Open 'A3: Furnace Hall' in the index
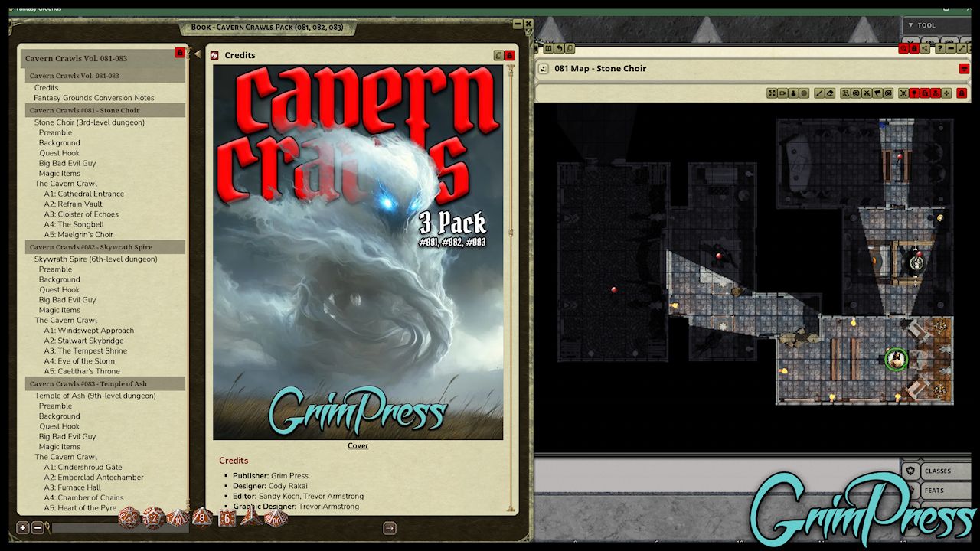 pyautogui.click(x=72, y=487)
